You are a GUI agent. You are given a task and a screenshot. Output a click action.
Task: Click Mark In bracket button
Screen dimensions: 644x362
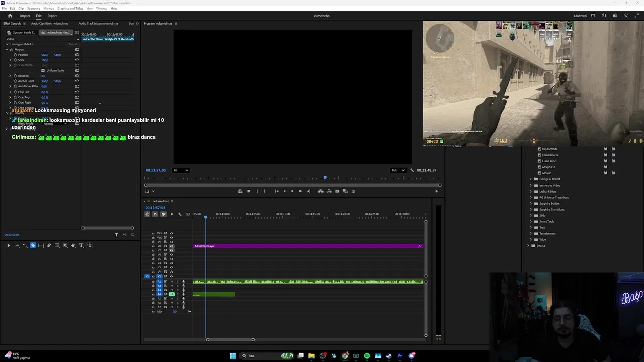click(x=257, y=191)
